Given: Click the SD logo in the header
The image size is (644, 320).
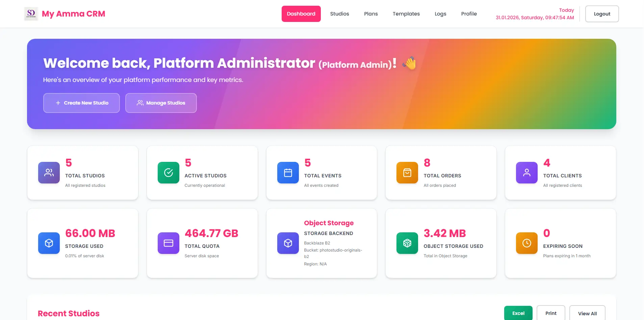Looking at the screenshot, I should (31, 13).
